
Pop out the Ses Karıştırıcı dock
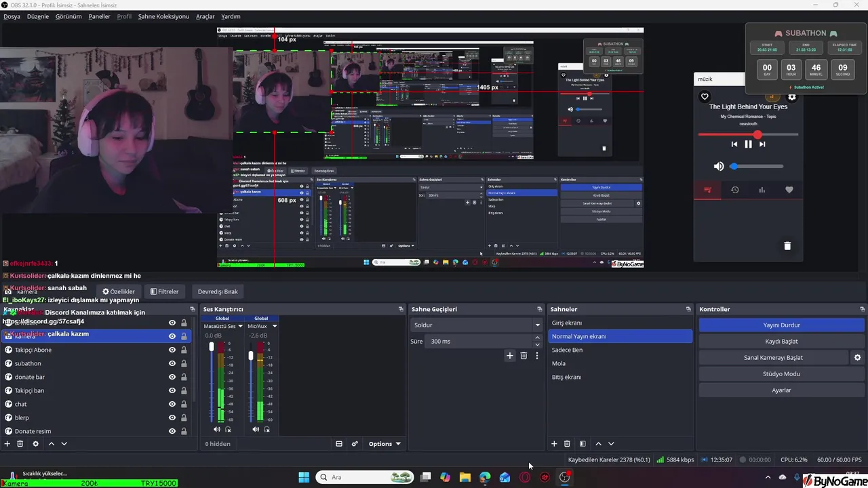tap(401, 309)
